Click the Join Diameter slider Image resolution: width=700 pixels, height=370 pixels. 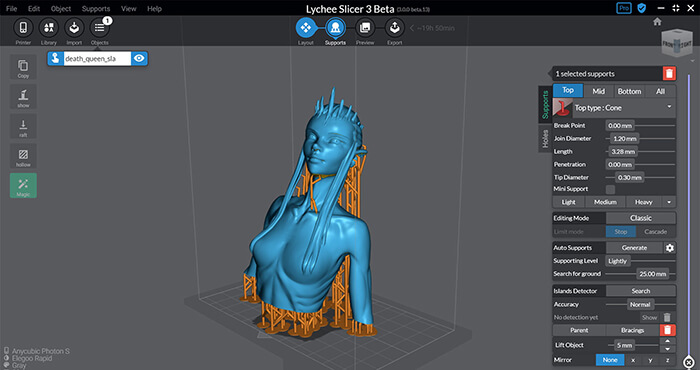pyautogui.click(x=641, y=139)
